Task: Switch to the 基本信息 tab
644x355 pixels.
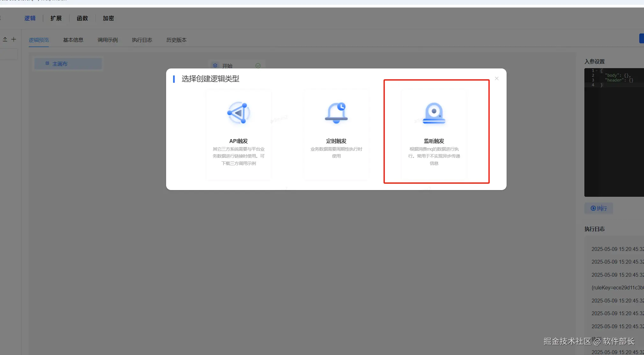Action: tap(73, 40)
